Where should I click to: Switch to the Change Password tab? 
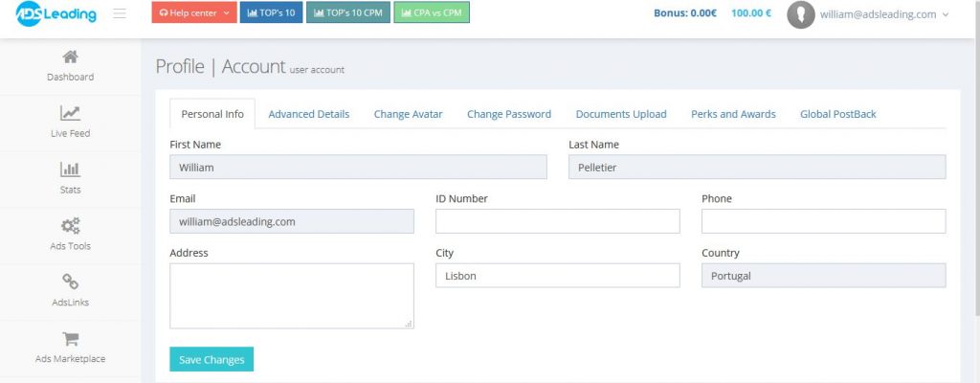coord(509,114)
